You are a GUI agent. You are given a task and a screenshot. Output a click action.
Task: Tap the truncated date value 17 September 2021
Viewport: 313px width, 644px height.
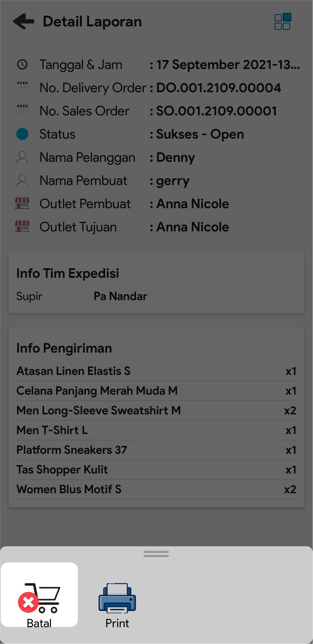(x=228, y=65)
